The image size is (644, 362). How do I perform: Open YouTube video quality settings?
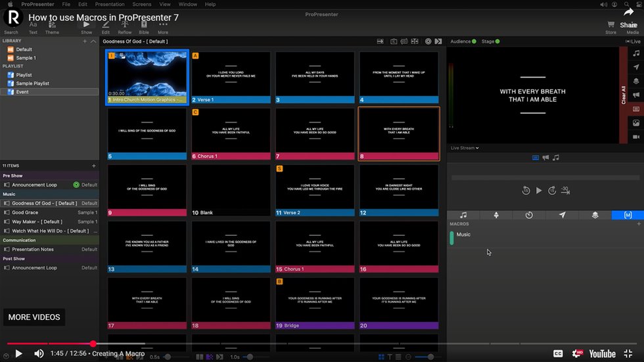pos(577,353)
